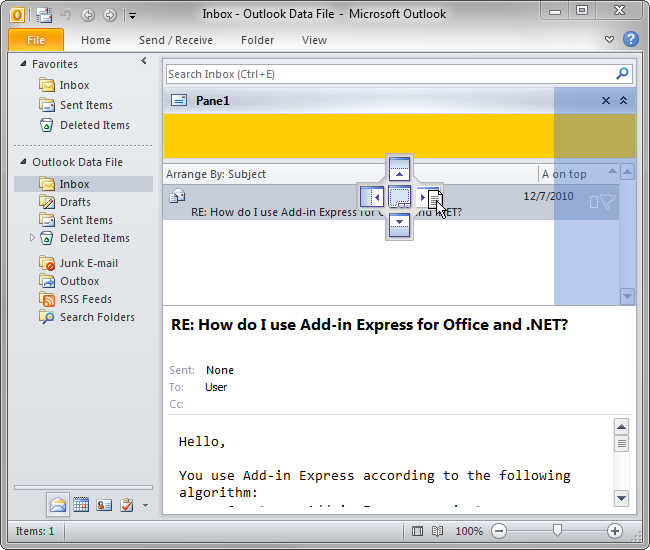Click the replied message envelope icon
Viewport: 650px width, 550px height.
pyautogui.click(x=177, y=195)
